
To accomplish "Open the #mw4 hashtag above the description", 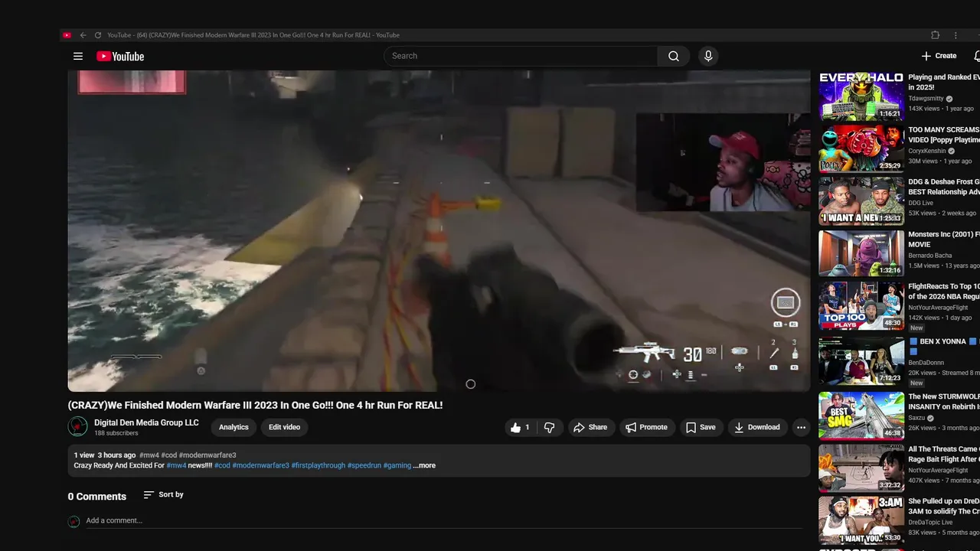I will (149, 455).
